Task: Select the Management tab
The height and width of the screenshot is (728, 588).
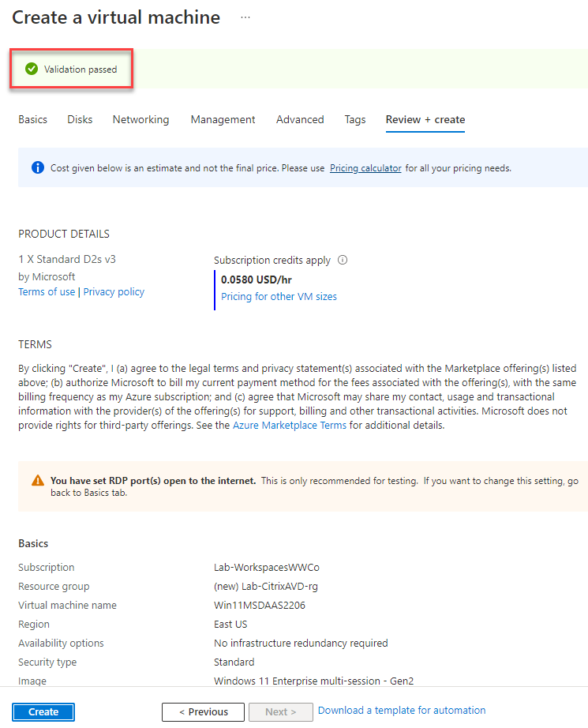Action: [x=223, y=119]
